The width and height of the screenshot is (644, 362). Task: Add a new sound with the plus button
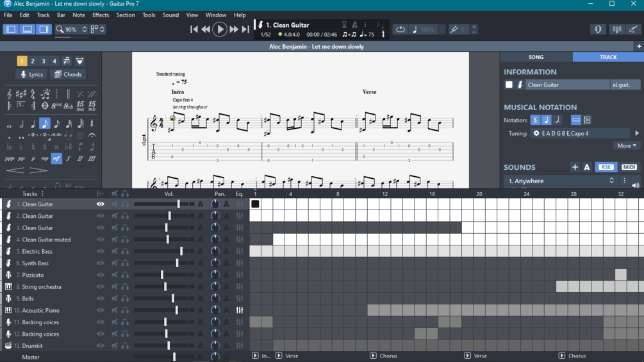(x=575, y=167)
